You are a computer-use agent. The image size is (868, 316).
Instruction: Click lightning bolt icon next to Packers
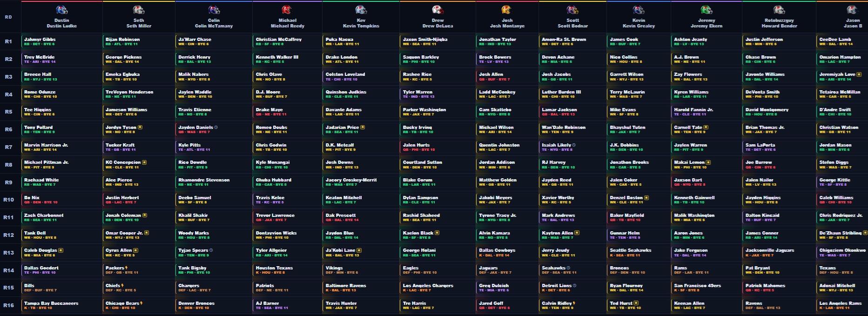(x=127, y=268)
